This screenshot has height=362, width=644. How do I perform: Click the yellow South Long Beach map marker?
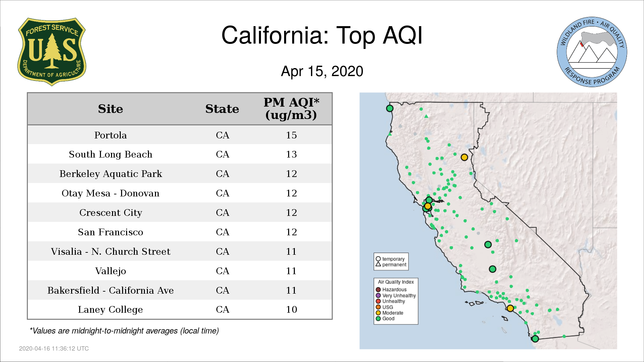(510, 308)
